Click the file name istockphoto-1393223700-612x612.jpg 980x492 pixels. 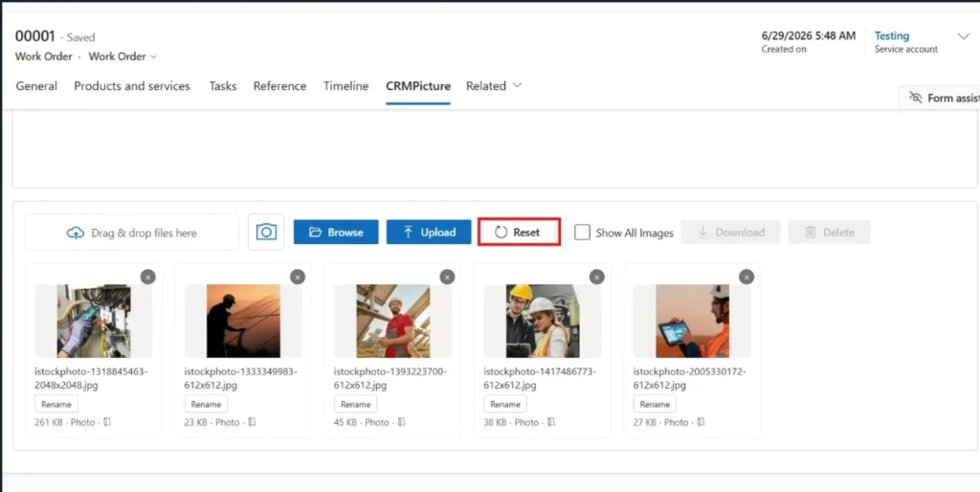390,378
